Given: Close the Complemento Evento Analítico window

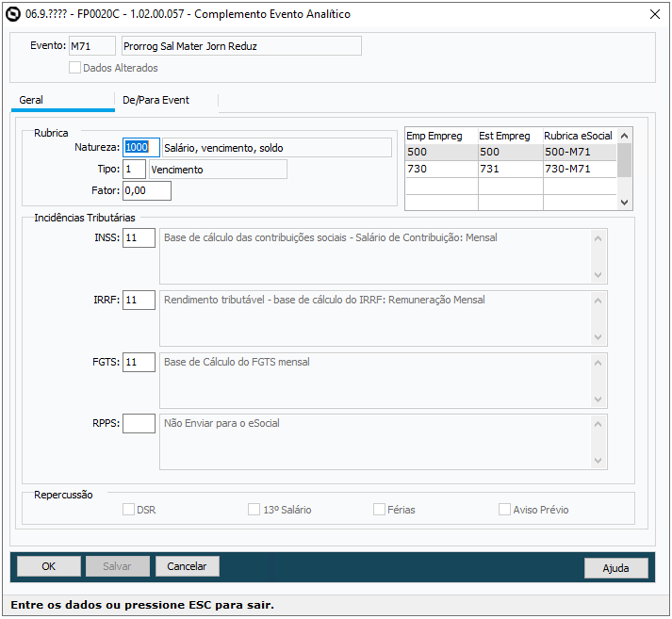Looking at the screenshot, I should click(654, 14).
